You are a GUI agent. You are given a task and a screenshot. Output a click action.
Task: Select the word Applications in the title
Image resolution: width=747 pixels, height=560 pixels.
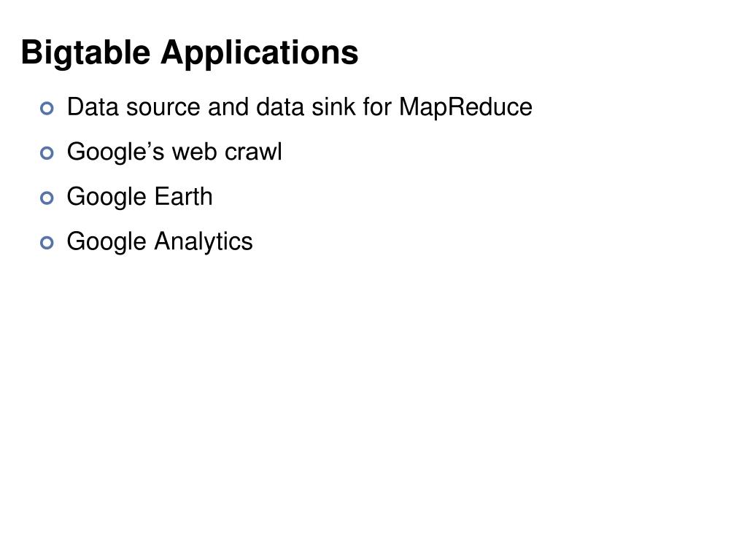pos(260,53)
